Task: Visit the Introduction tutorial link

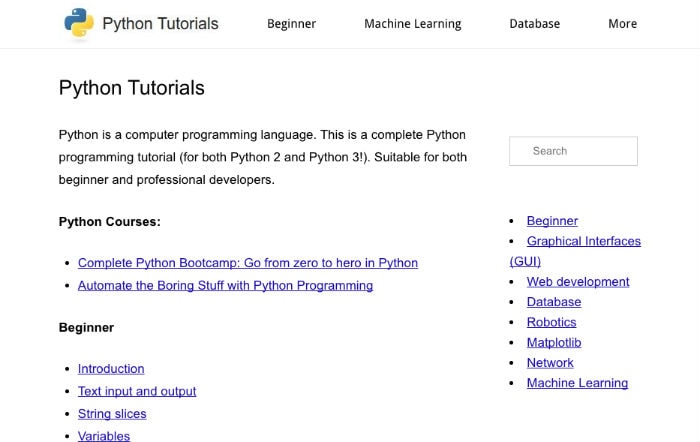Action: pyautogui.click(x=111, y=369)
